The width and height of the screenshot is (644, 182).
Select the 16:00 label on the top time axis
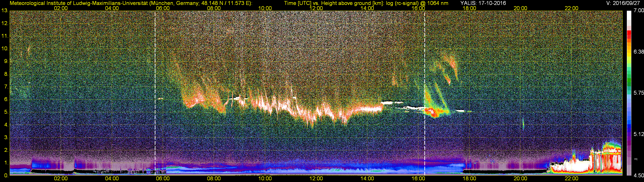point(418,8)
